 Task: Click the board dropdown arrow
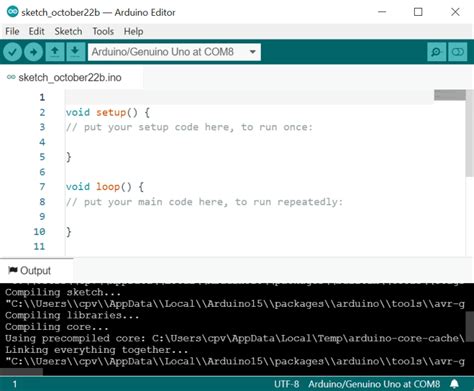[x=253, y=52]
